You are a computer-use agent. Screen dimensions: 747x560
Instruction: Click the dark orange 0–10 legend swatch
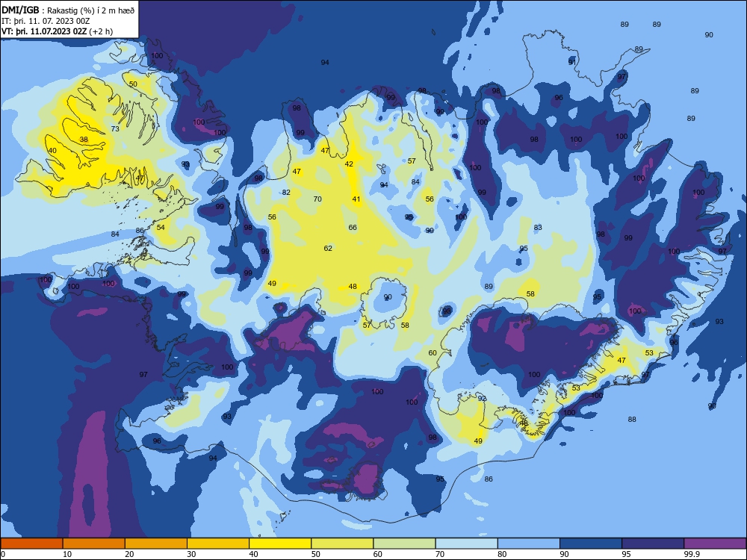(31, 544)
